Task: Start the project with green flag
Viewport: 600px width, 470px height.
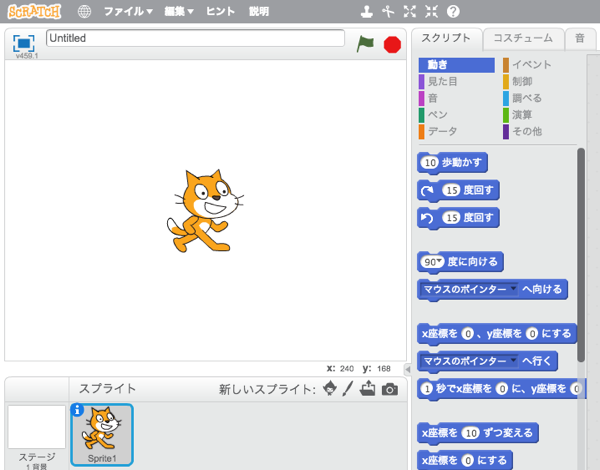Action: [x=365, y=44]
